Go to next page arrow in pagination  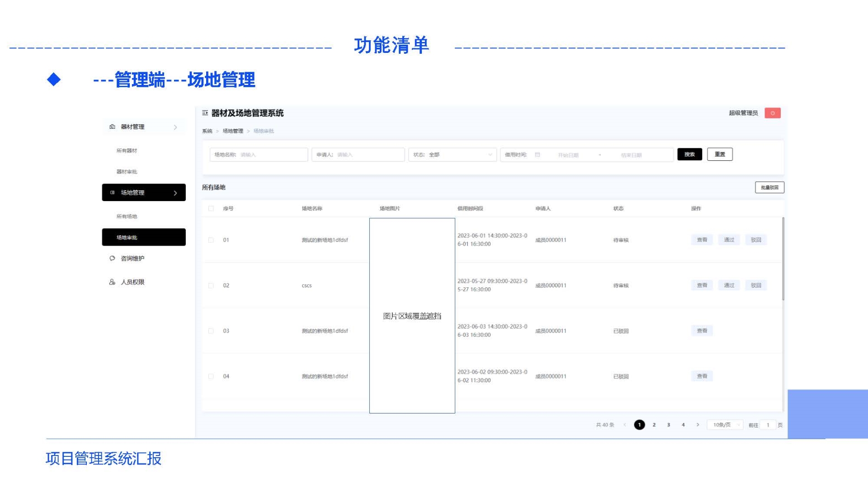[698, 425]
